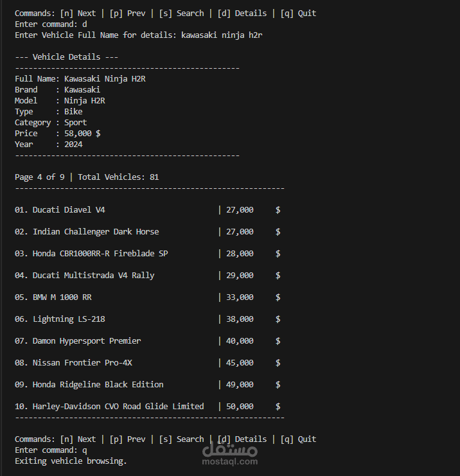Click '[p] Prev' in the bottom commands line
Image resolution: width=460 pixels, height=476 pixels.
(127, 439)
